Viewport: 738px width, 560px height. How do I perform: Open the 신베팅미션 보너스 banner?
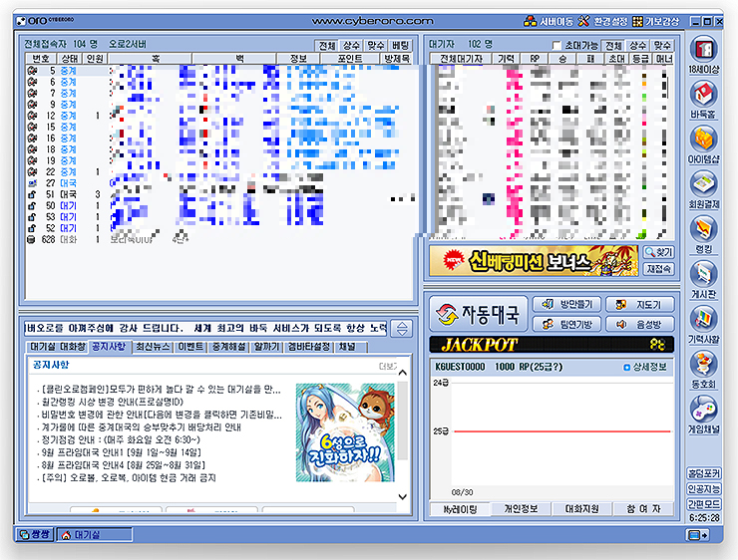coord(534,260)
